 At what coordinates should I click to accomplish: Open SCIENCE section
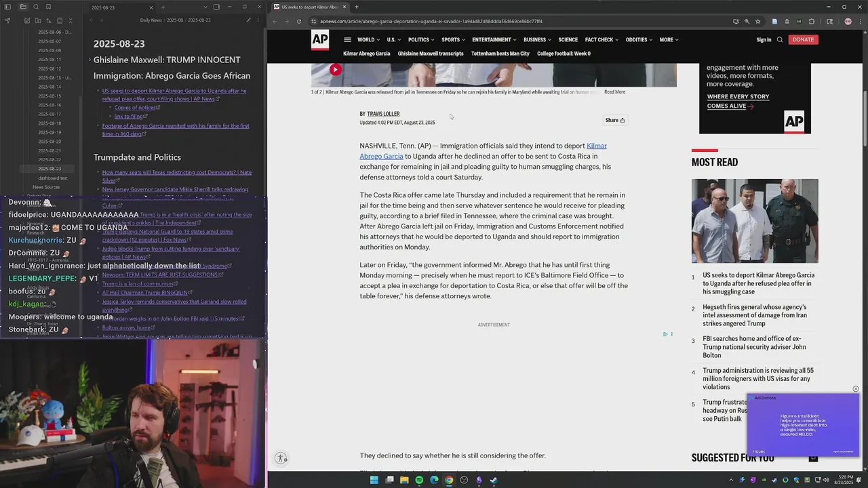[x=568, y=40]
